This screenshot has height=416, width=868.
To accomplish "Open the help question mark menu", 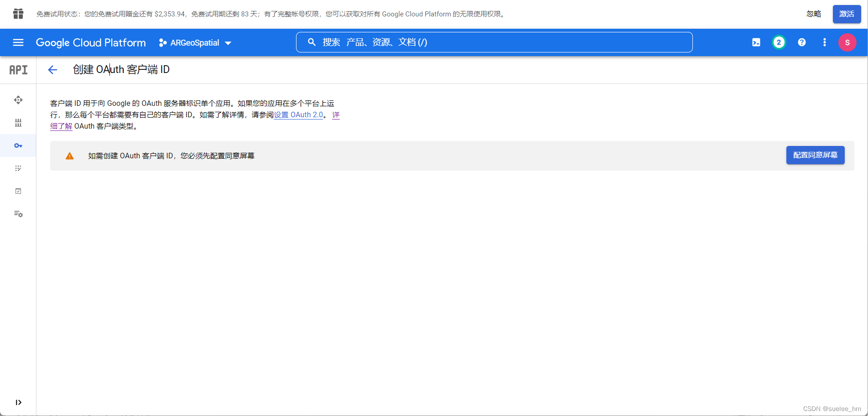I will [802, 42].
